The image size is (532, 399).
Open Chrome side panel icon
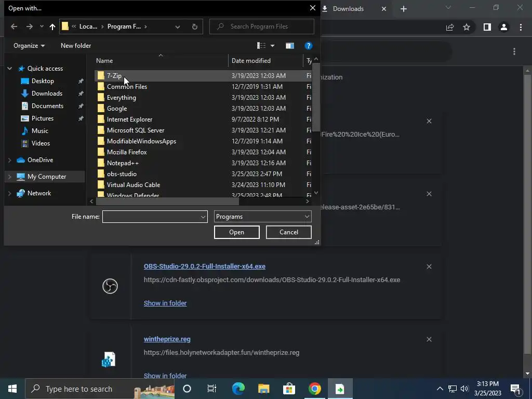[487, 27]
